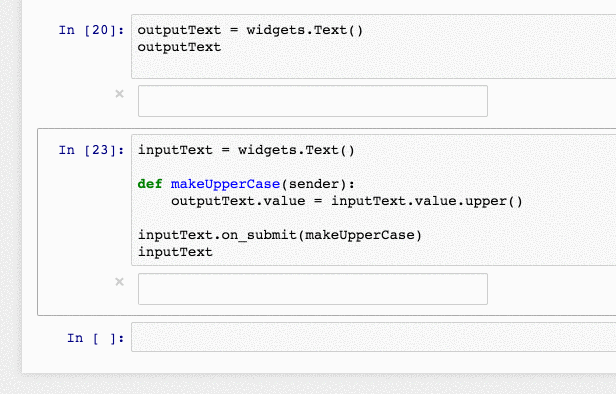This screenshot has width=616, height=394.
Task: Focus the inputText widget text box
Action: tap(313, 289)
